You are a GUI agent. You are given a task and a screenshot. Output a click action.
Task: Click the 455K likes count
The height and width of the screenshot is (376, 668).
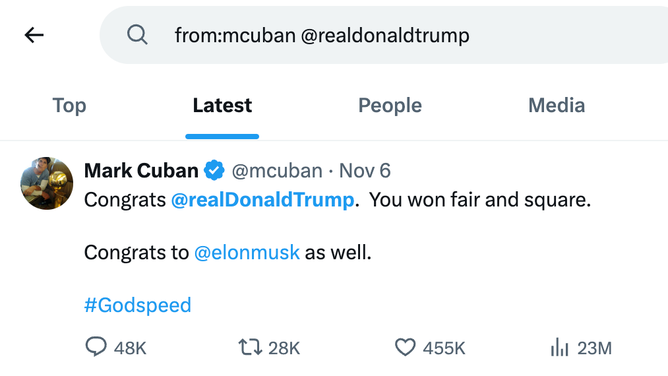444,348
